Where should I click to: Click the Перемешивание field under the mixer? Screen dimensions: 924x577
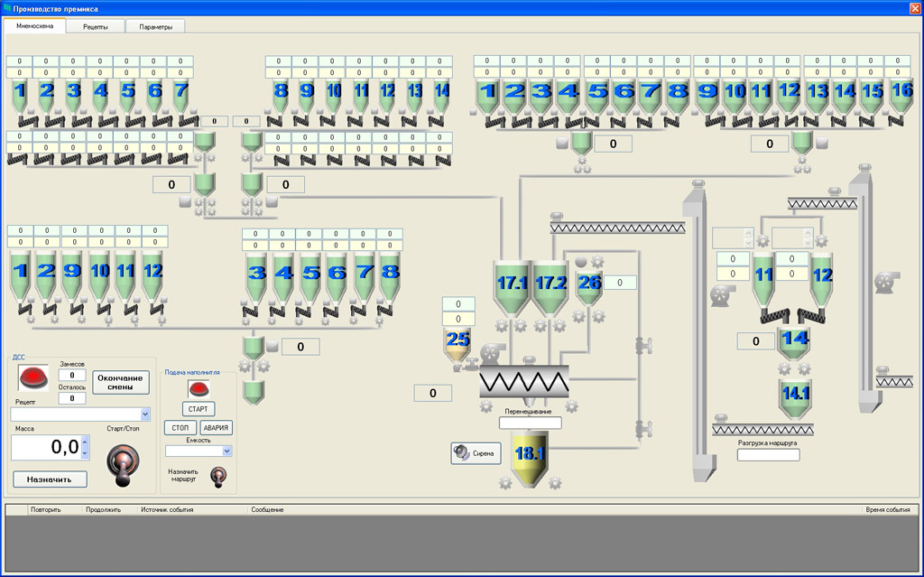point(530,423)
